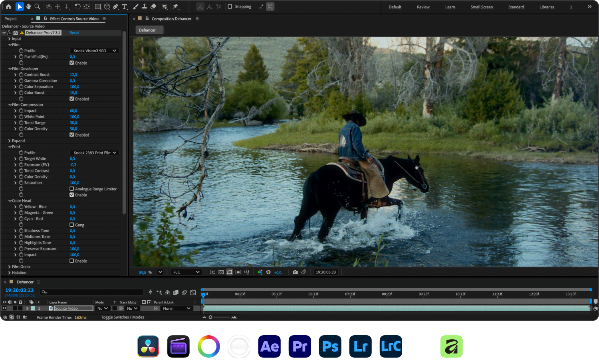
Task: Select the Rotation tool
Action: point(77,7)
